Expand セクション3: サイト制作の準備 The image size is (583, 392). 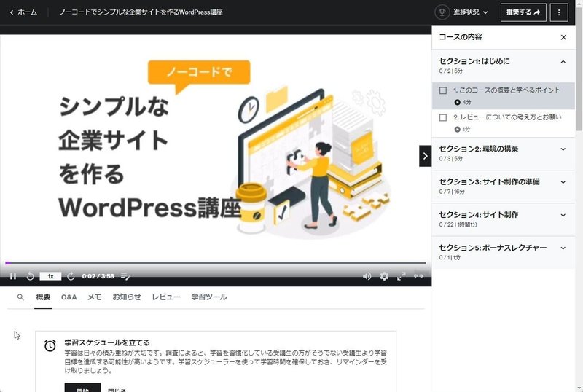(x=503, y=187)
